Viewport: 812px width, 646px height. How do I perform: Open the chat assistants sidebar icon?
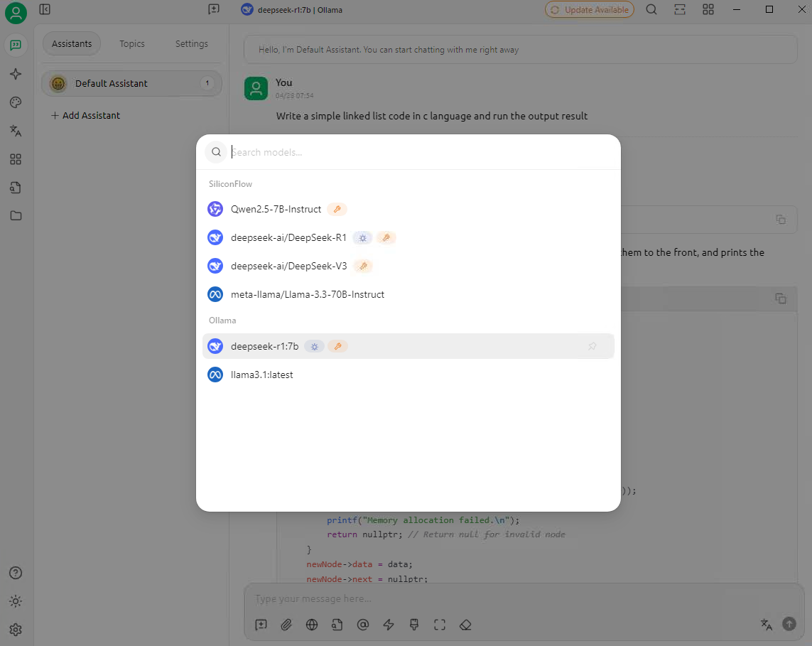[x=16, y=45]
